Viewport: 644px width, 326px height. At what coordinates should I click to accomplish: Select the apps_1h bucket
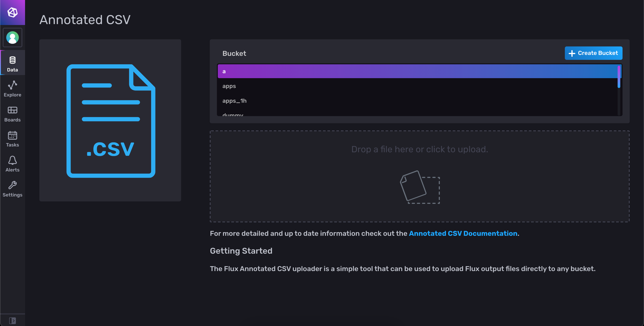pyautogui.click(x=234, y=101)
